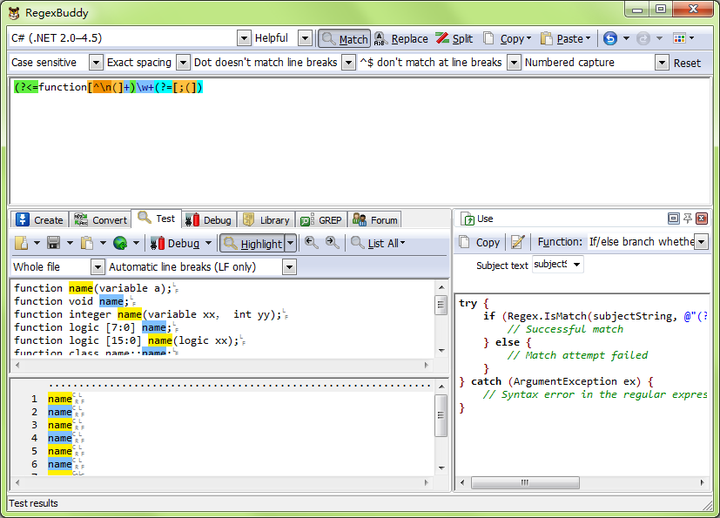This screenshot has height=518, width=720.
Task: Click the paste subject clipboard icon
Action: click(87, 243)
